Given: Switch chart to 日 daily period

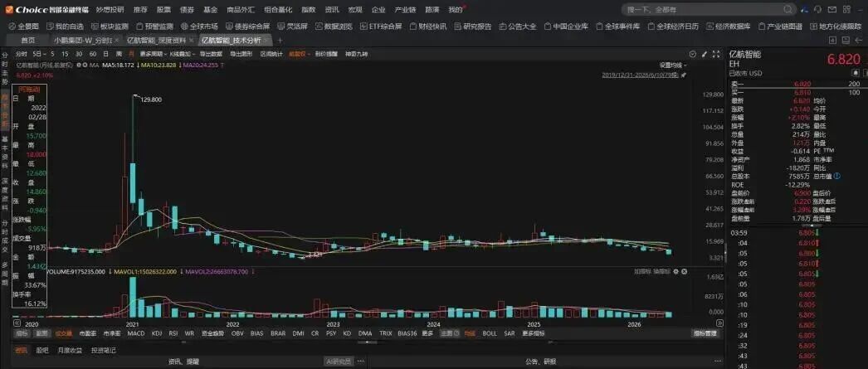Looking at the screenshot, I should tap(105, 54).
